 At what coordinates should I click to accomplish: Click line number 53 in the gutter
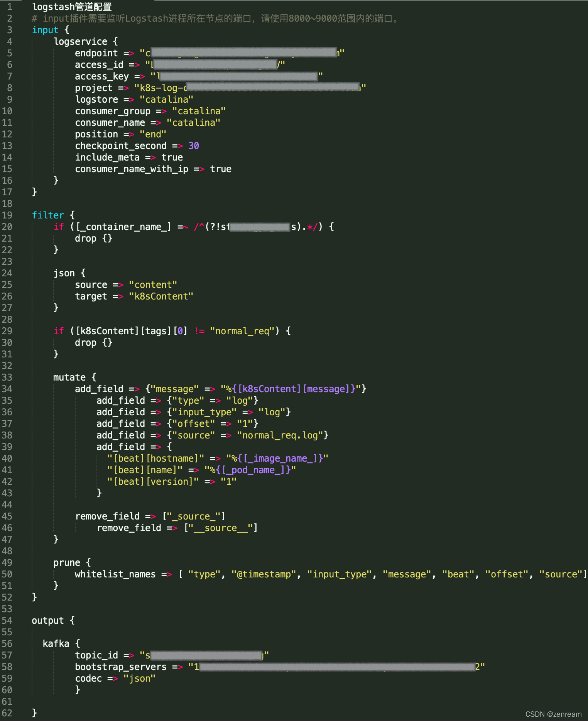pos(7,609)
